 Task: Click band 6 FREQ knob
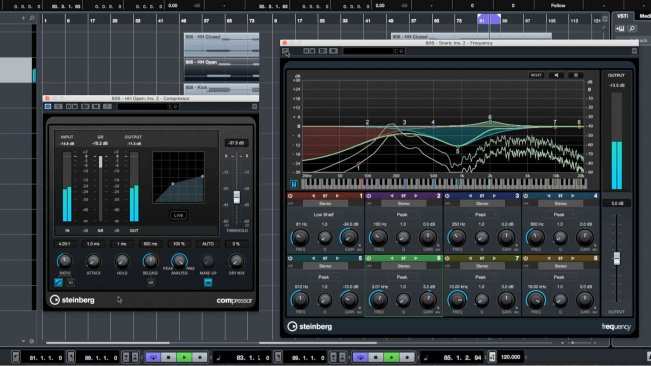tap(379, 300)
